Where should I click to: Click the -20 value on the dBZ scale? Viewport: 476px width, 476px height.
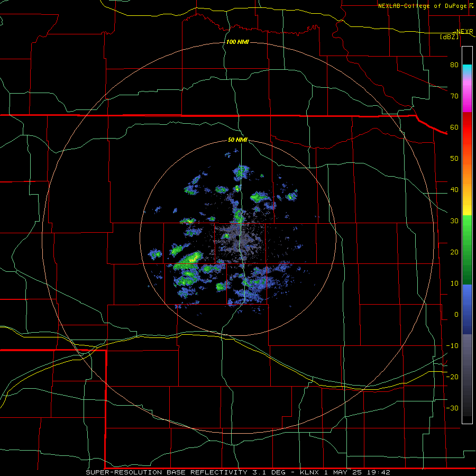tap(452, 377)
